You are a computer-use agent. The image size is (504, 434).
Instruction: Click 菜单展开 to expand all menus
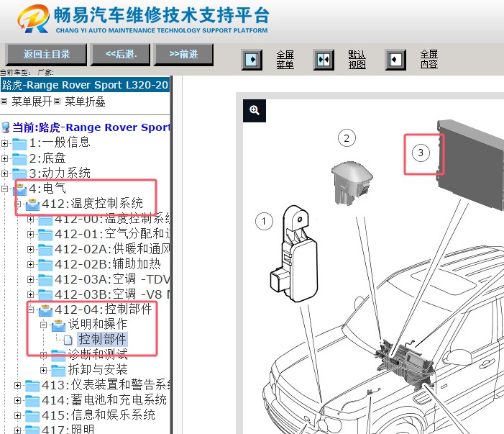[x=32, y=101]
